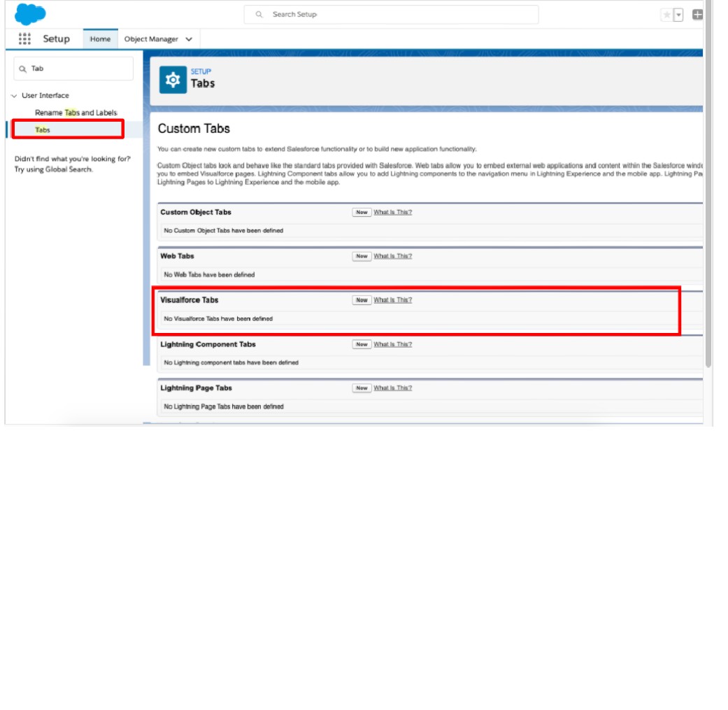The image size is (728, 710).
Task: Click the favorites star icon
Action: pos(666,15)
